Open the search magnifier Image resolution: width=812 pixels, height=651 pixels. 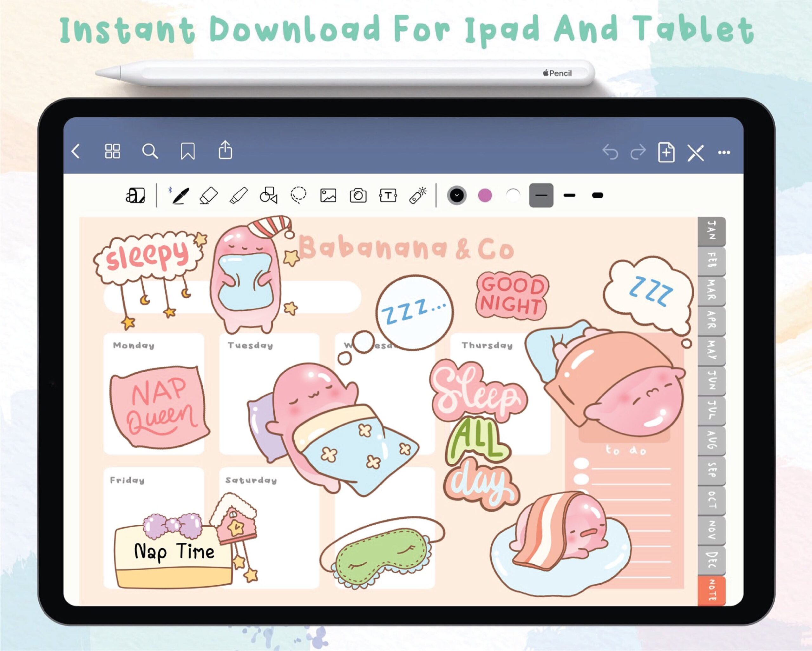click(150, 151)
